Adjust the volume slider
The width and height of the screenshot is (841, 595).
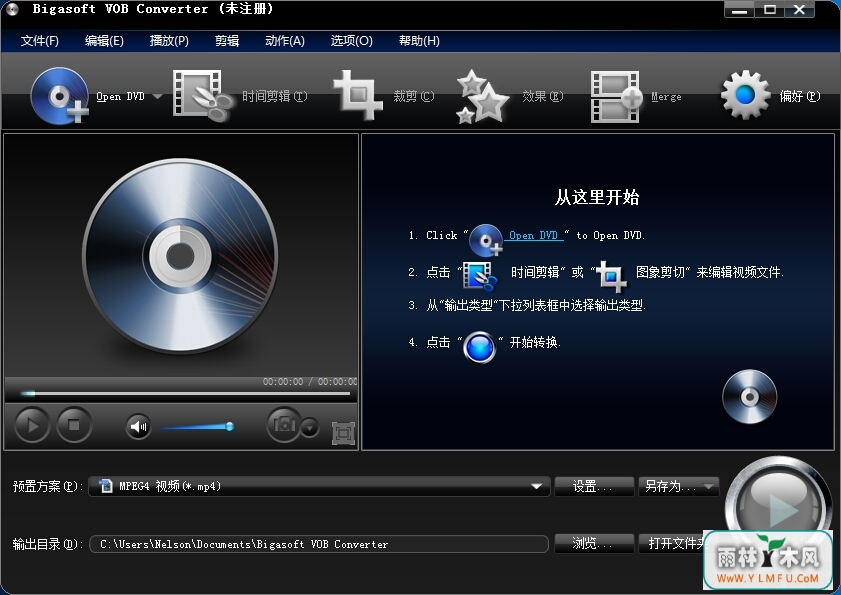(196, 427)
